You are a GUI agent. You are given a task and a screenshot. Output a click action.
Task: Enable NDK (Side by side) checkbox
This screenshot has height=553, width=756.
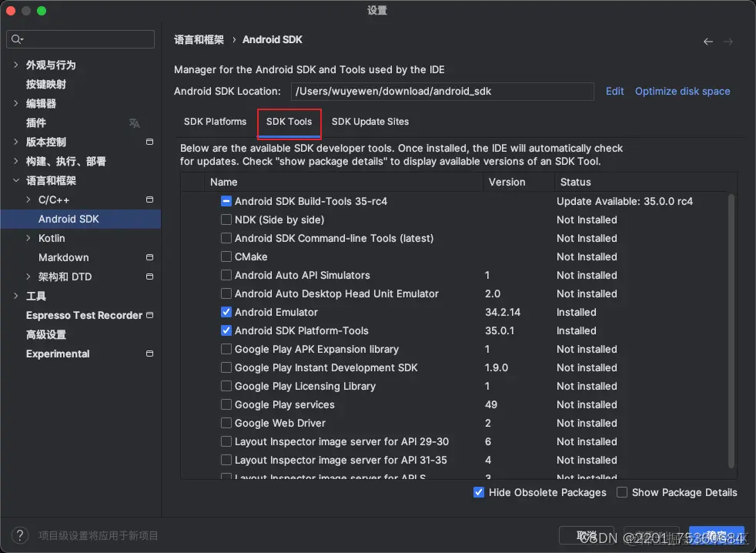tap(226, 220)
